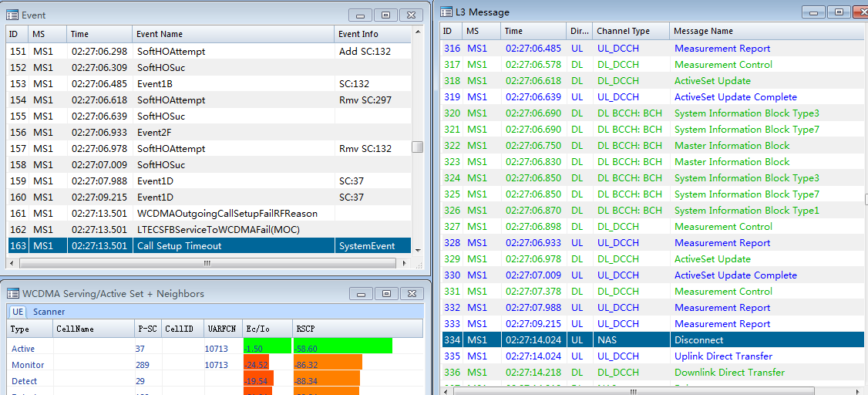
Task: Click the RSCP column header
Action: [x=358, y=329]
